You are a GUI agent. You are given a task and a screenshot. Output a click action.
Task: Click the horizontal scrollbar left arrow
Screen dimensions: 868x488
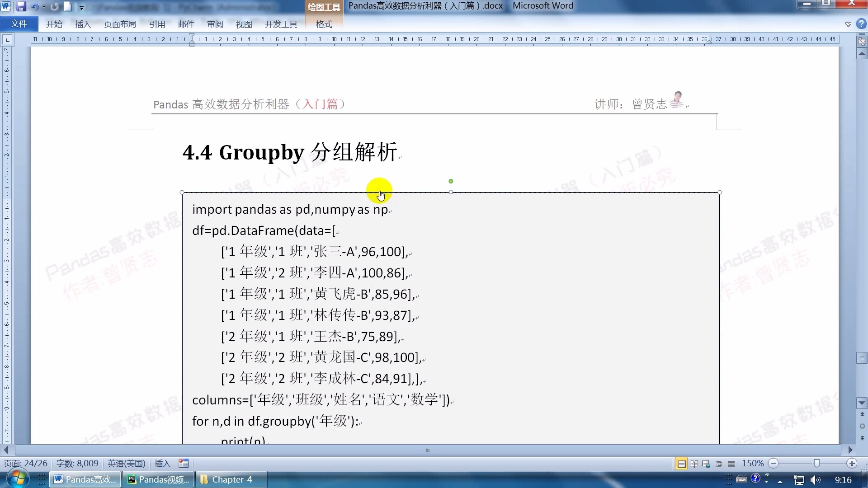(x=5, y=450)
